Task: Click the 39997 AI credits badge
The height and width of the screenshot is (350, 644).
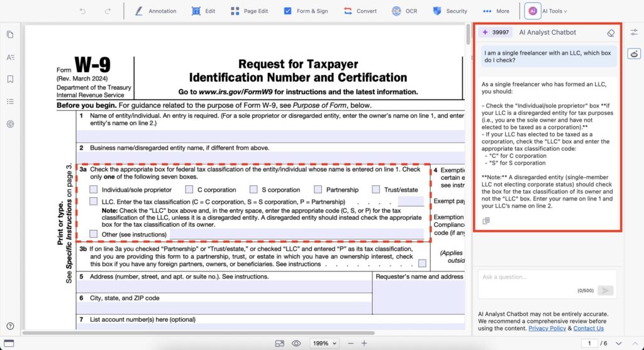Action: [x=496, y=33]
